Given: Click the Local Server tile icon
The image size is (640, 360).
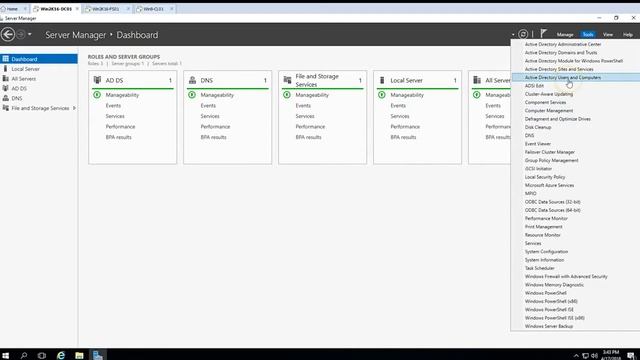Looking at the screenshot, I should coord(382,80).
